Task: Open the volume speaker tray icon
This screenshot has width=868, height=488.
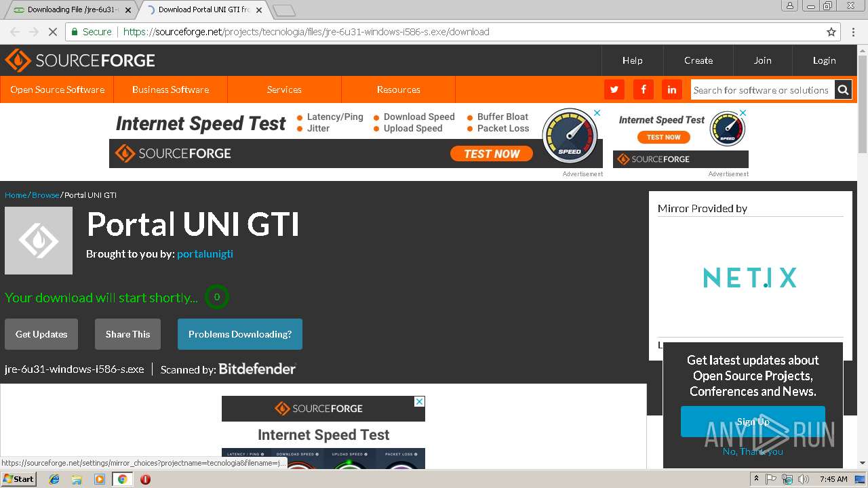Action: [x=804, y=479]
